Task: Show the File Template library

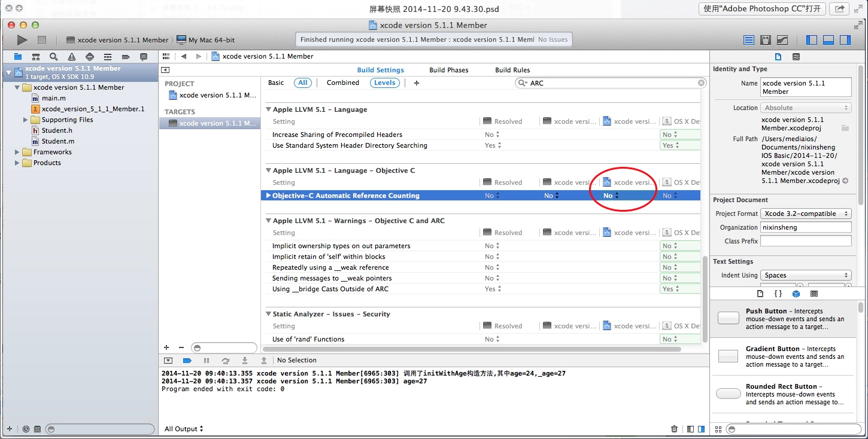Action: click(x=760, y=294)
